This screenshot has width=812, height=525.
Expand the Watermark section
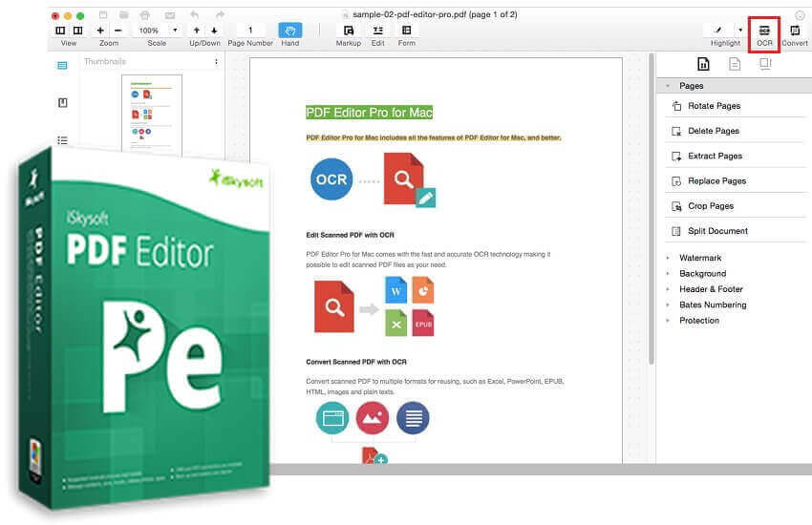(x=700, y=258)
